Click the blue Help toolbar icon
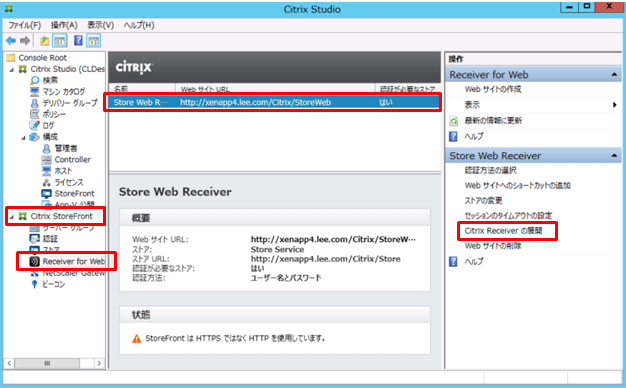626x388 pixels. (78, 40)
